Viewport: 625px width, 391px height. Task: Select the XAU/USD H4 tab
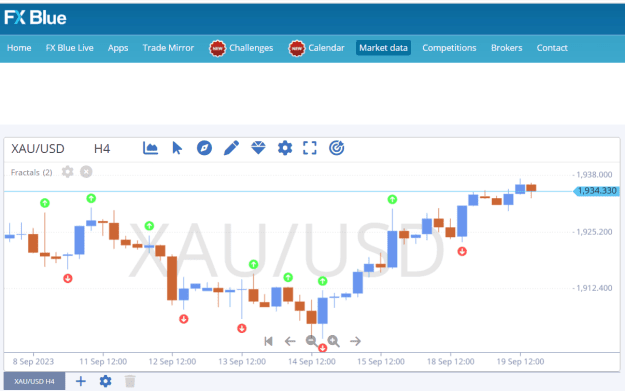(x=34, y=381)
